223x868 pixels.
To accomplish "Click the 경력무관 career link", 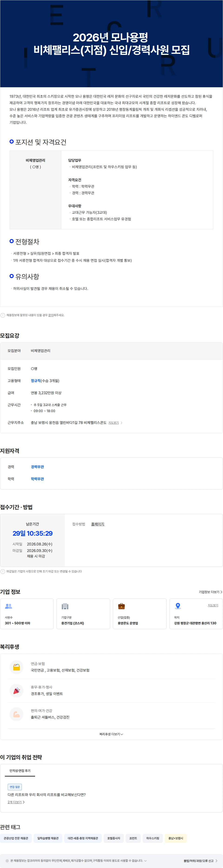I will [37, 467].
